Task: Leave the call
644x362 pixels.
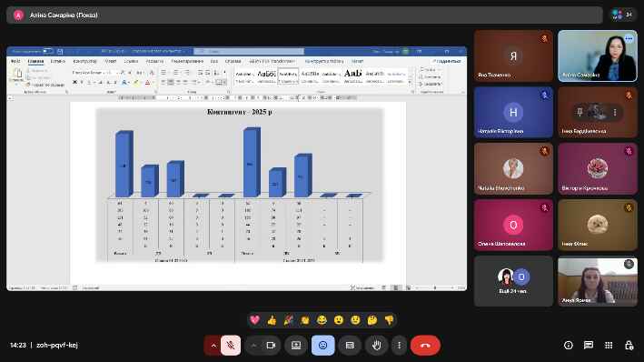Action: 425,345
